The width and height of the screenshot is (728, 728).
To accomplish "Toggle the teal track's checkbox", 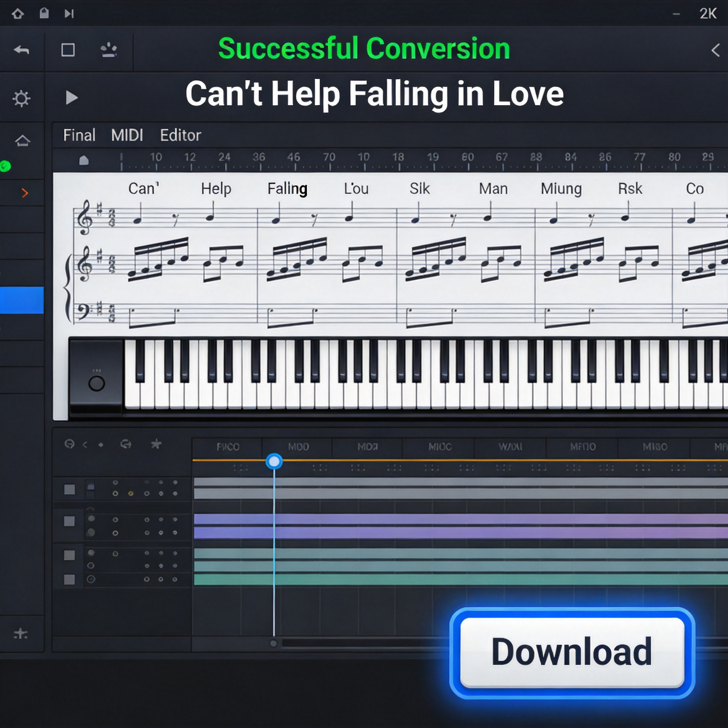I will click(x=69, y=555).
